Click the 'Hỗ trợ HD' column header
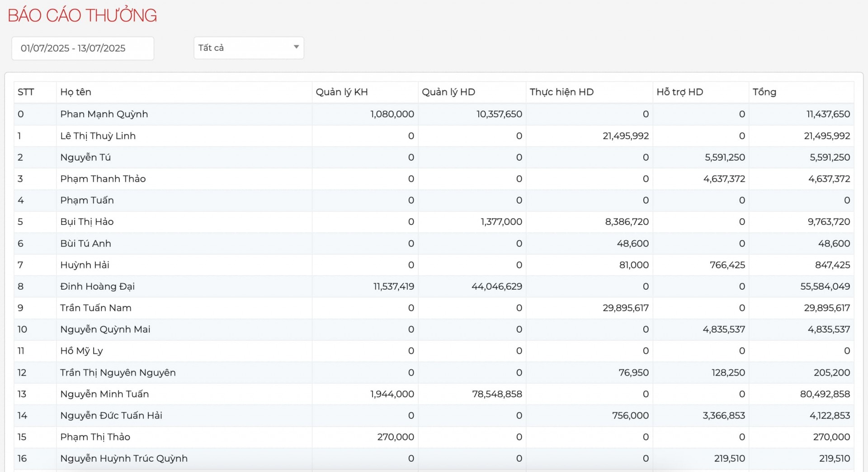Viewport: 868px width, 472px height. tap(679, 92)
